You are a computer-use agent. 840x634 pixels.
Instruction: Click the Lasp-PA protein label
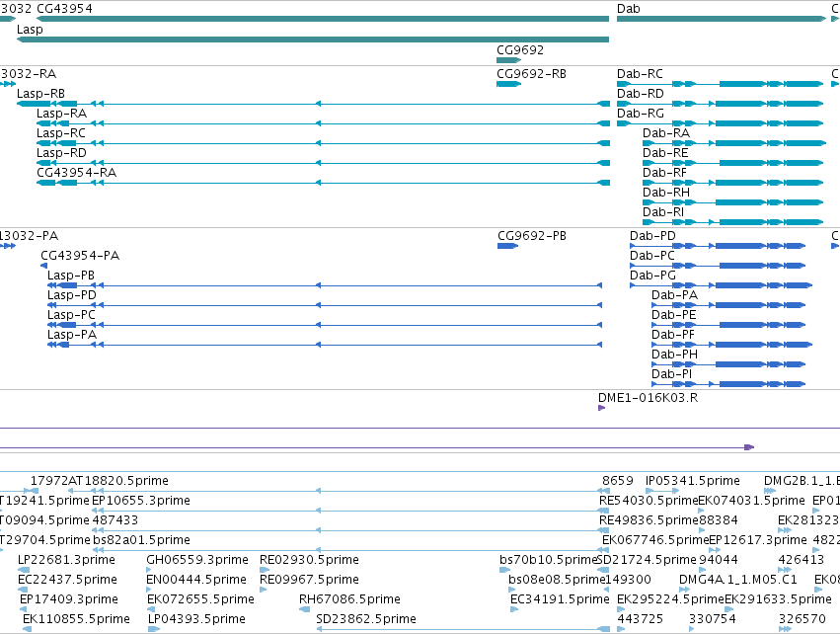72,335
